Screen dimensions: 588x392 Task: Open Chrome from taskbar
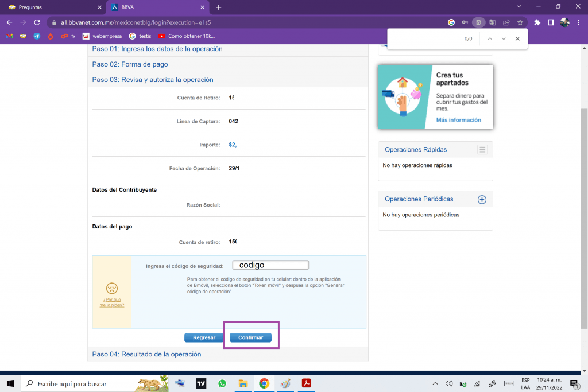pyautogui.click(x=264, y=383)
